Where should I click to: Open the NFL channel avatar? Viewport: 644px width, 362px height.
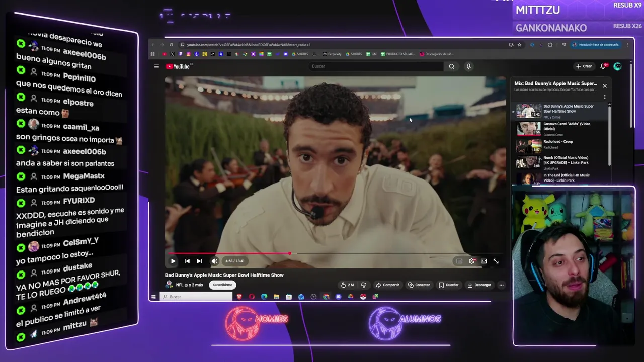[169, 285]
